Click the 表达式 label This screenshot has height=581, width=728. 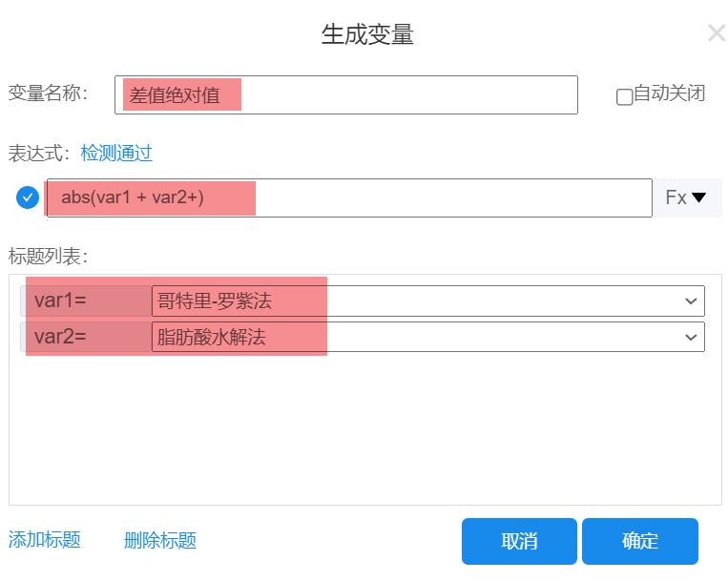click(40, 153)
